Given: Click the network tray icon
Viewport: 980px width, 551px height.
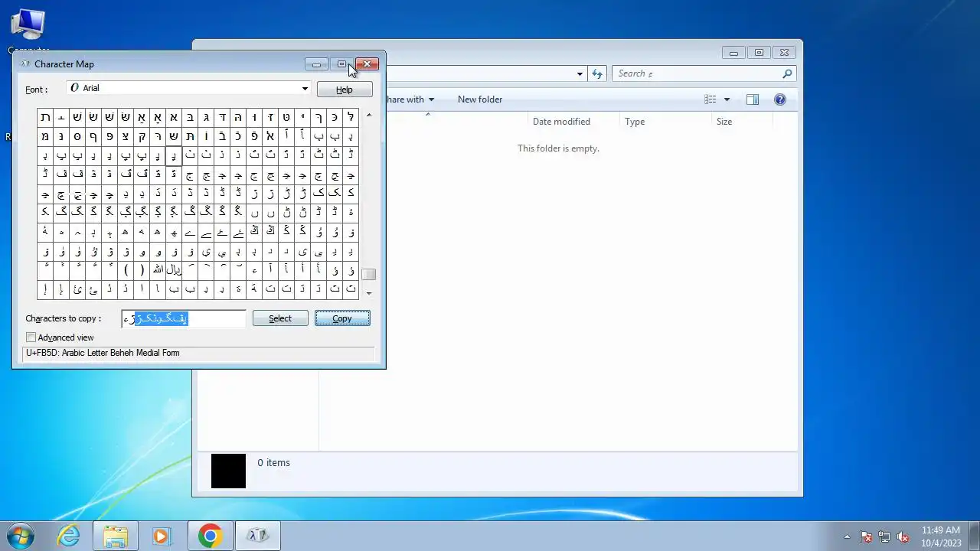Looking at the screenshot, I should 884,536.
